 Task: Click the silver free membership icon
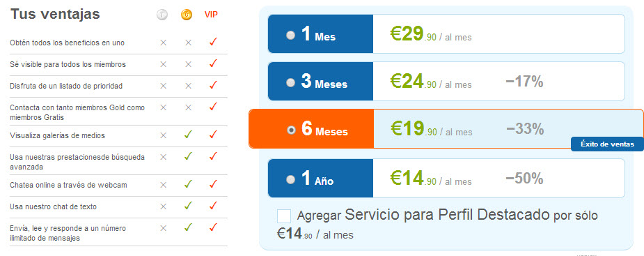click(x=162, y=15)
